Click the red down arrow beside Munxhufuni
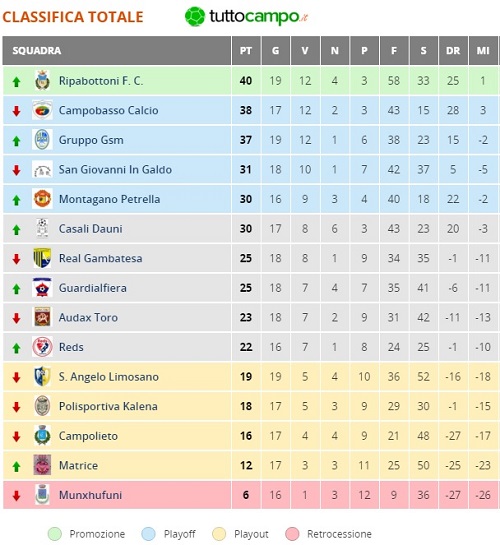Screen dimensions: 500x545 16,496
